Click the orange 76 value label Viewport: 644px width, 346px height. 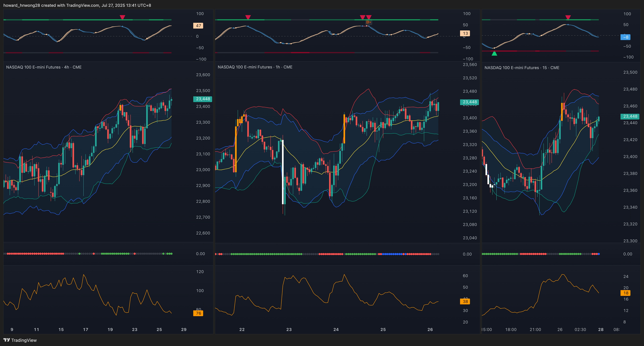(198, 313)
